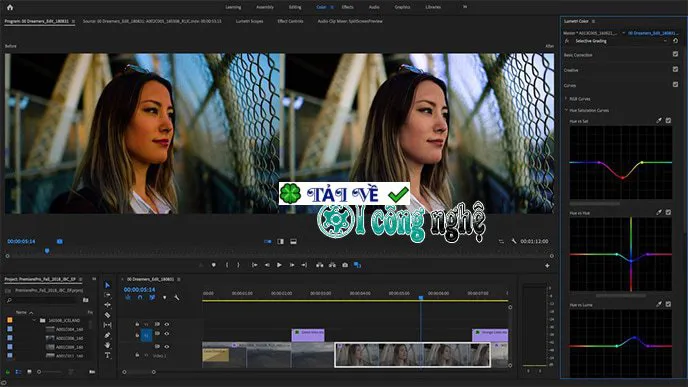Uncheck the Hue vs Luma curve
Image resolution: width=688 pixels, height=387 pixels.
tap(668, 304)
